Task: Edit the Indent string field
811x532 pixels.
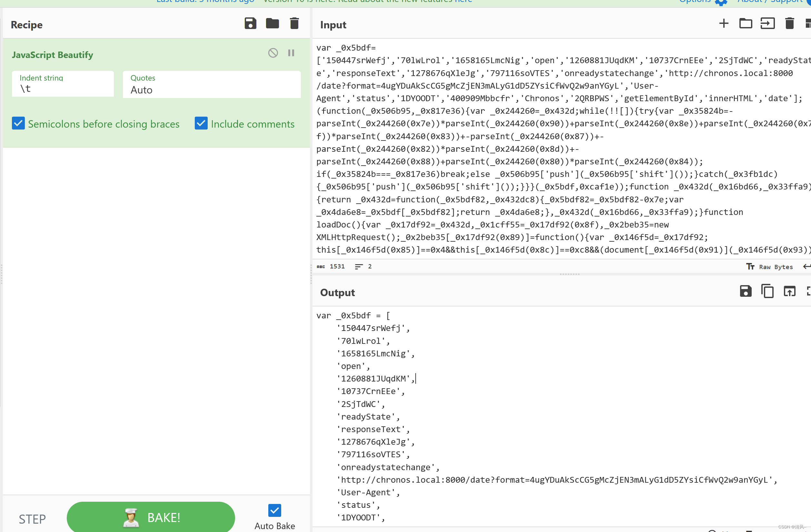Action: 63,84
